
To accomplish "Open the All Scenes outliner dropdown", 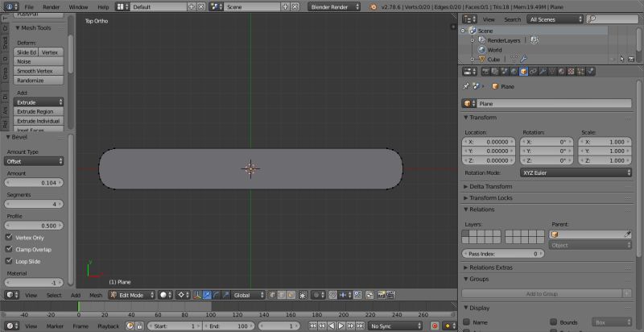I will click(x=555, y=19).
